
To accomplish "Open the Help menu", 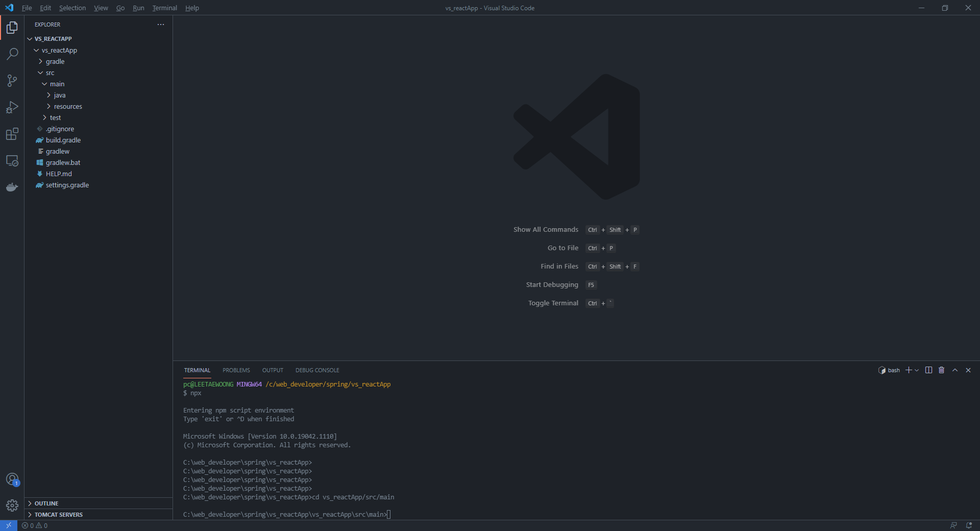I will tap(192, 8).
